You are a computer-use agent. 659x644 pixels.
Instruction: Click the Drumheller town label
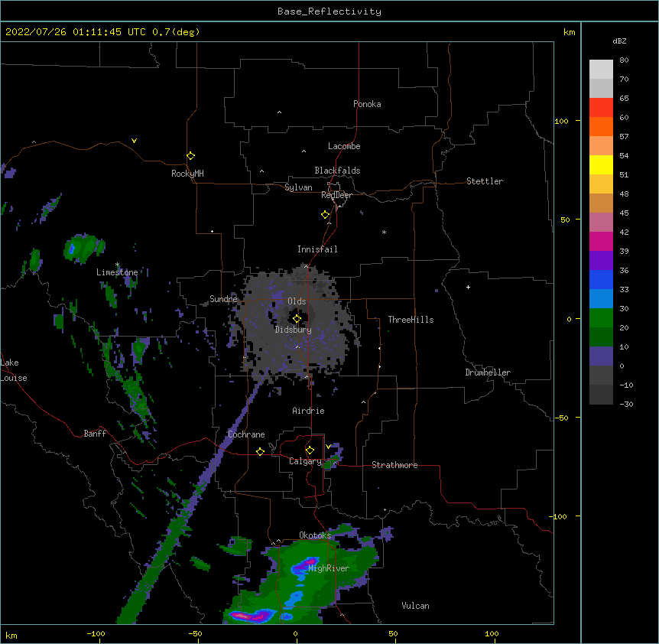pyautogui.click(x=488, y=372)
